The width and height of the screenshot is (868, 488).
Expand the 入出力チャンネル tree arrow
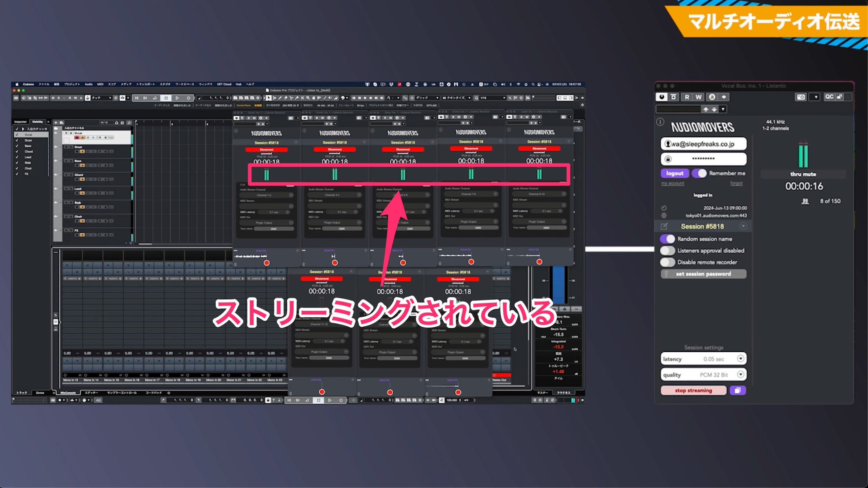[x=23, y=129]
